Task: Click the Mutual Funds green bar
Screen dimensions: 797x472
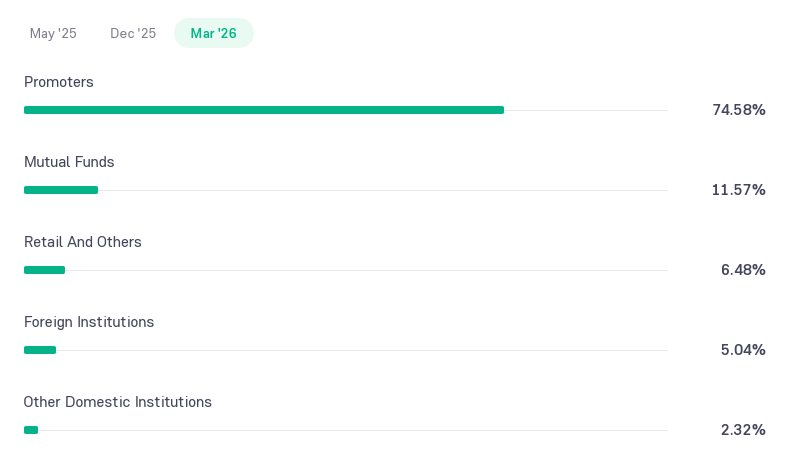Action: 61,190
